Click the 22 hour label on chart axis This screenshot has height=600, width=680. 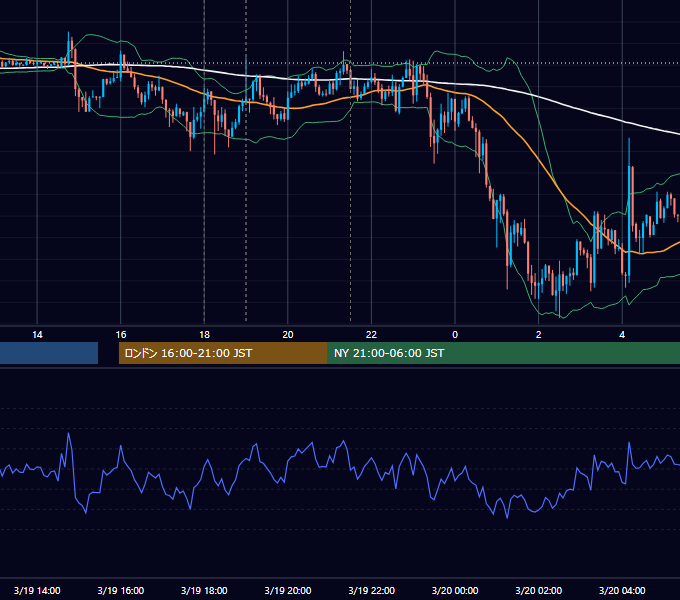[371, 335]
